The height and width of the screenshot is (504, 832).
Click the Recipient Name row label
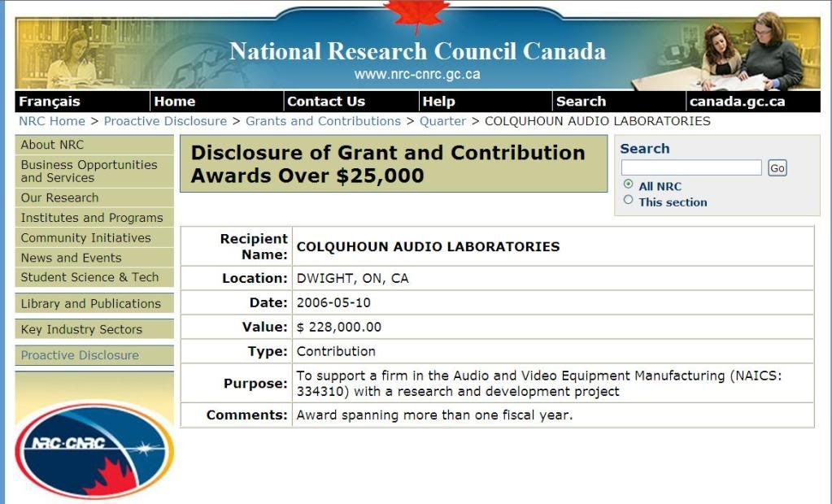point(254,246)
